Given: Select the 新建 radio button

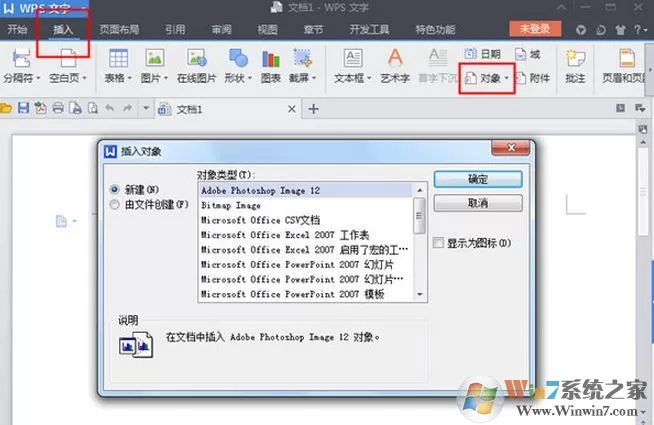Looking at the screenshot, I should click(x=114, y=189).
